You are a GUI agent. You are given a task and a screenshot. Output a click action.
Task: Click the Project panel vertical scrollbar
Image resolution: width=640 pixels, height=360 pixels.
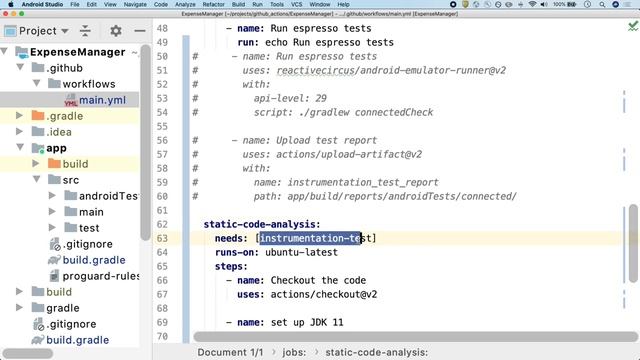[145, 143]
